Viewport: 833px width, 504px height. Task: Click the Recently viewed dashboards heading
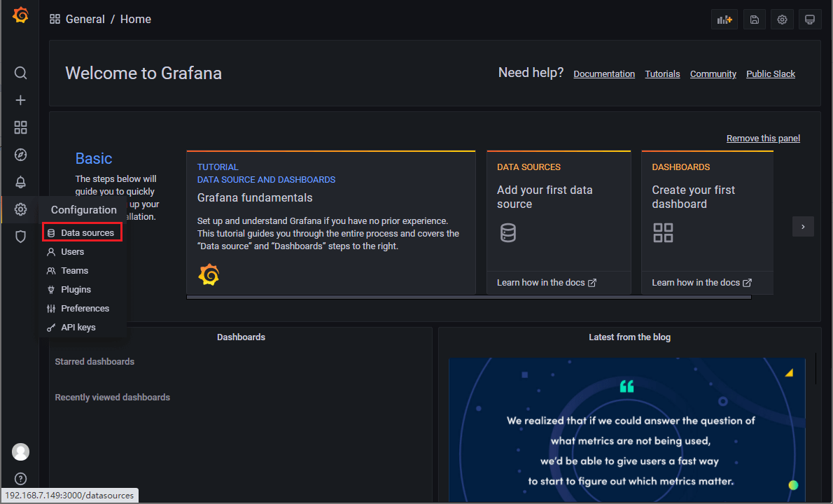[112, 398]
